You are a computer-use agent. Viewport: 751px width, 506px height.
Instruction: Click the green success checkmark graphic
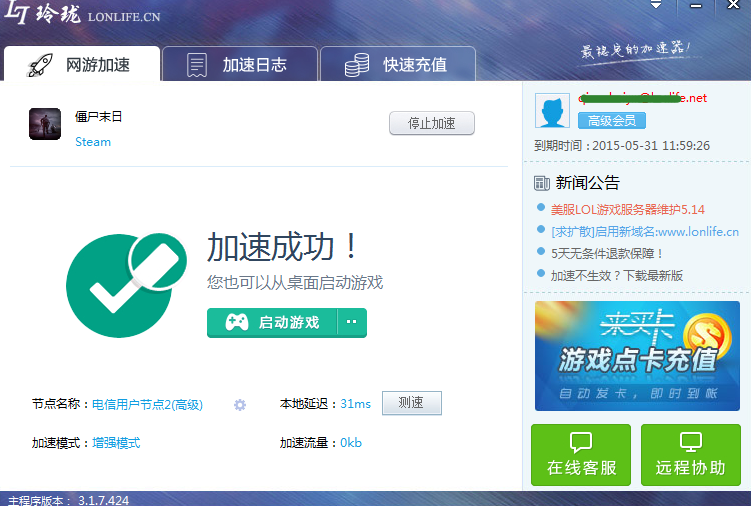(x=126, y=285)
